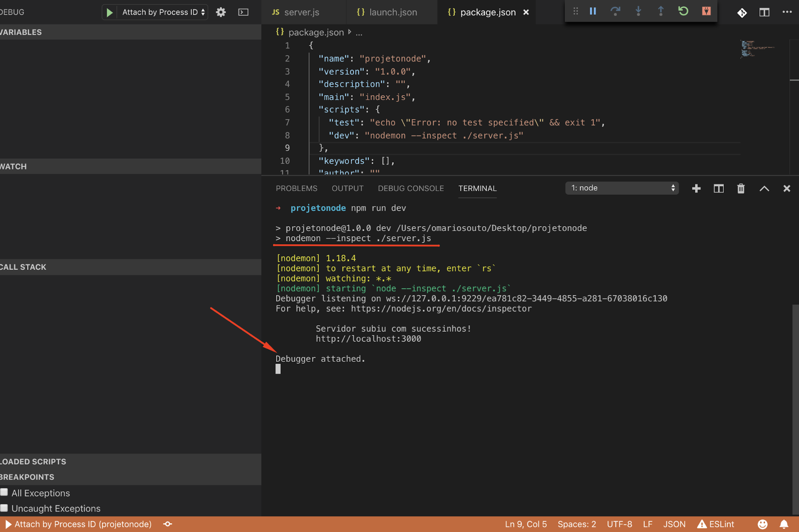The height and width of the screenshot is (532, 799).
Task: Open launch configuration via the gear icon
Action: (x=221, y=12)
